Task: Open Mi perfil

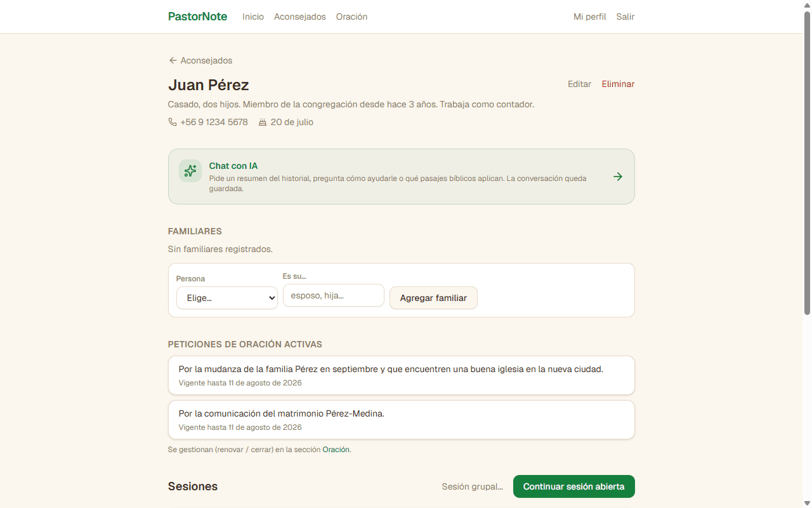Action: point(590,17)
